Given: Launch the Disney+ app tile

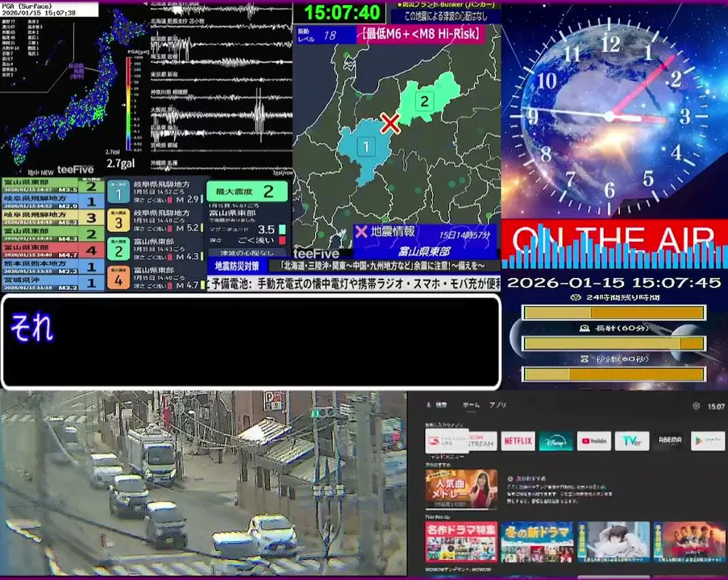Looking at the screenshot, I should tap(555, 441).
